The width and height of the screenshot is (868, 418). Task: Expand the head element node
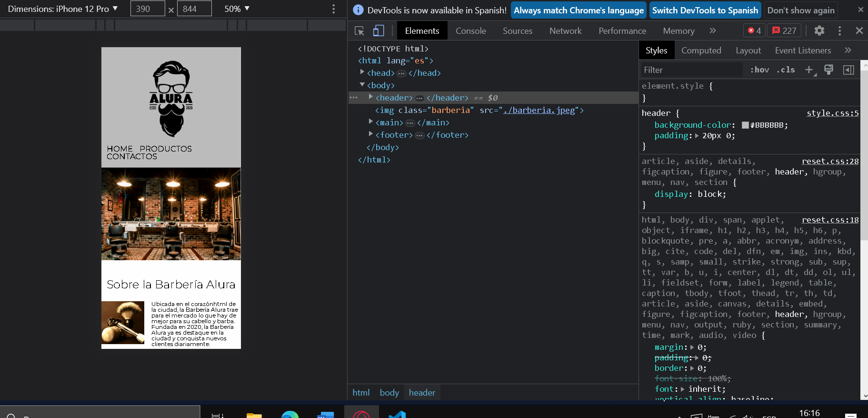[362, 72]
